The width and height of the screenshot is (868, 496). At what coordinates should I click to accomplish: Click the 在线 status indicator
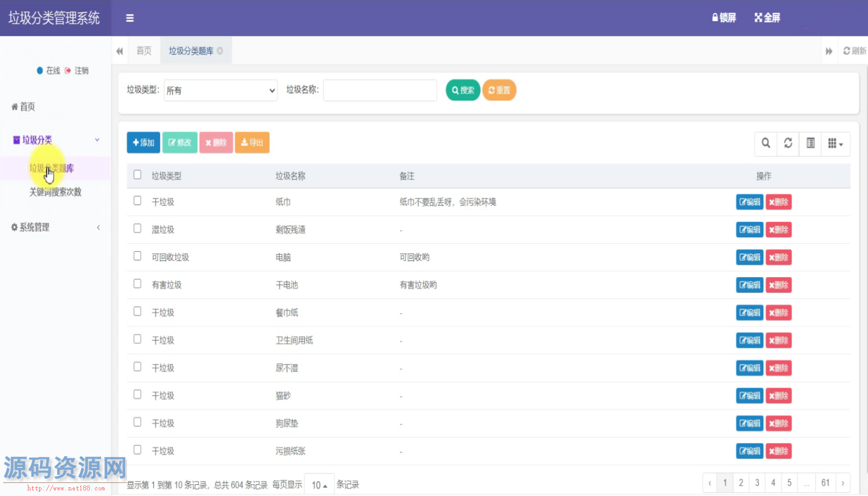48,71
